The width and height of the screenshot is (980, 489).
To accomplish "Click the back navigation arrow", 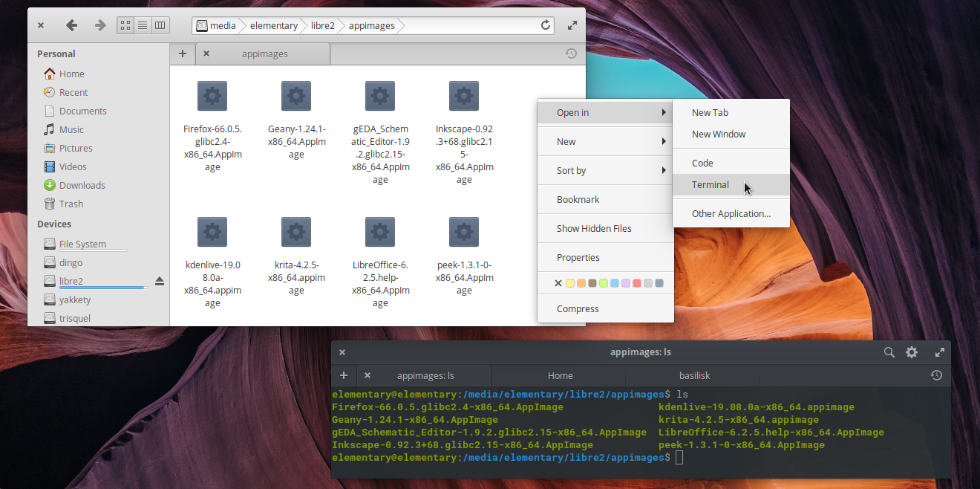I will (x=71, y=25).
